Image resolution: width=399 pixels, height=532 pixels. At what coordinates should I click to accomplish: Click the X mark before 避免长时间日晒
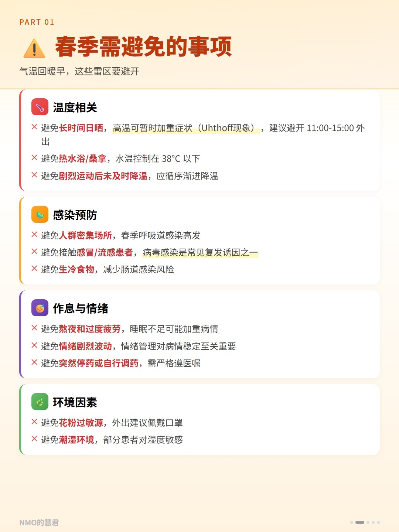[34, 127]
